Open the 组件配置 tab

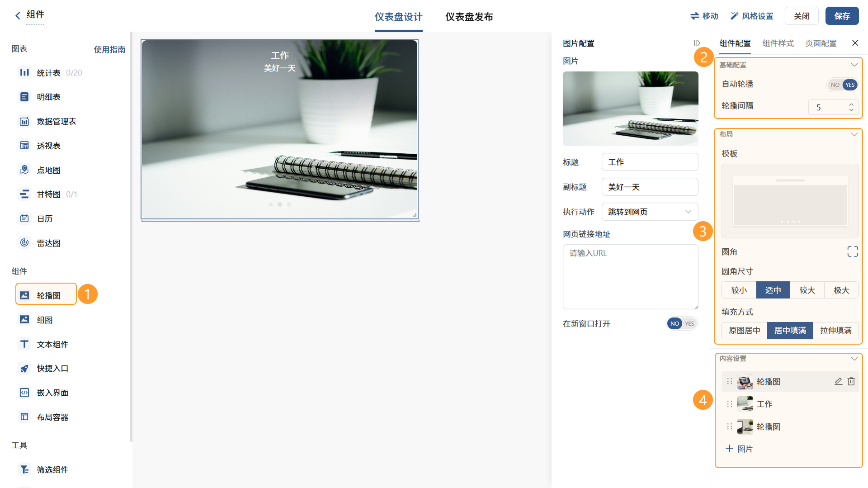(735, 43)
